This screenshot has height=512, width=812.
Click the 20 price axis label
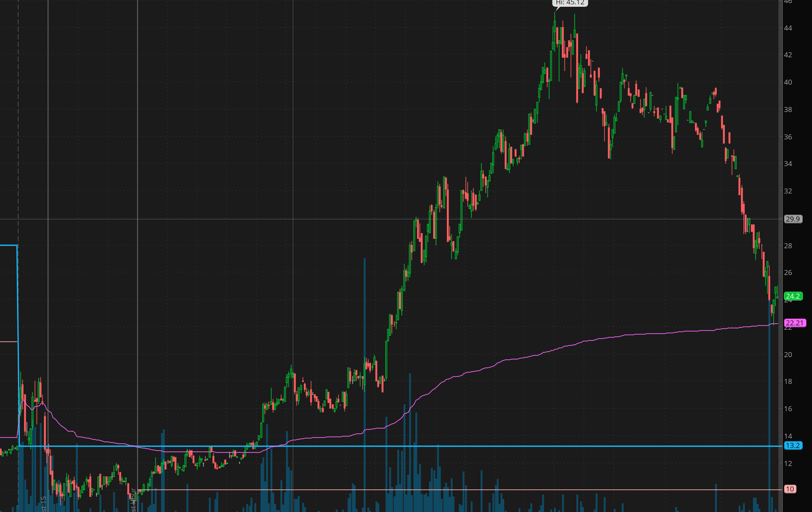[788, 354]
